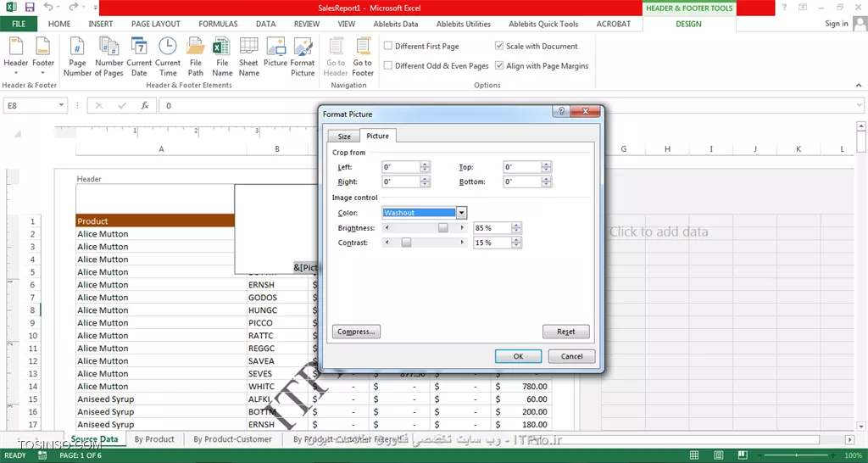Select Picture tab in dialog

(x=377, y=136)
